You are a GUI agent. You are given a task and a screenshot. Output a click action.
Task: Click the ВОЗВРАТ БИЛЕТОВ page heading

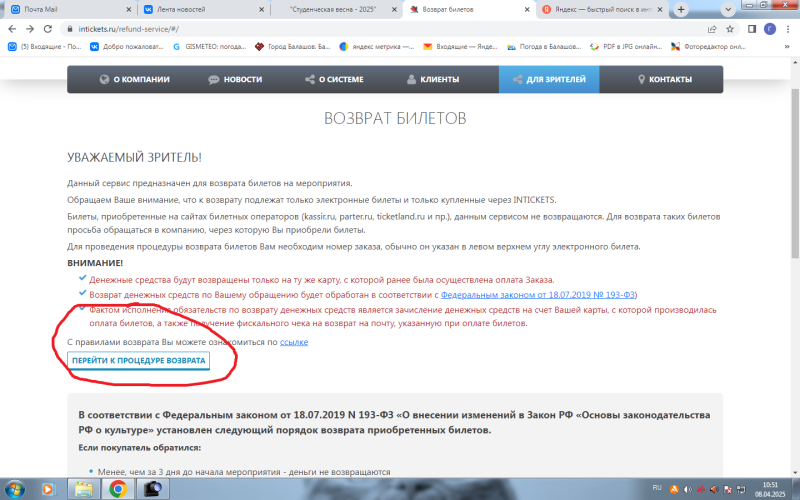395,118
